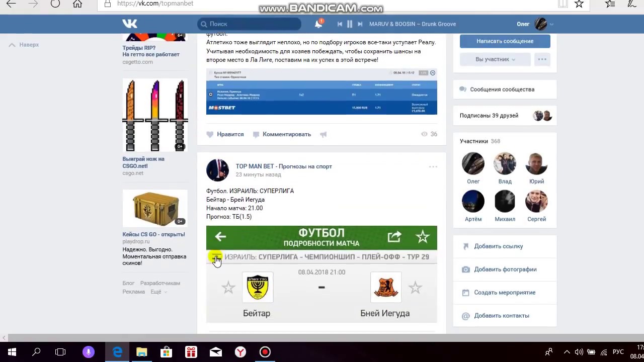Open Блог footer link
This screenshot has width=644, height=362.
[x=128, y=283]
